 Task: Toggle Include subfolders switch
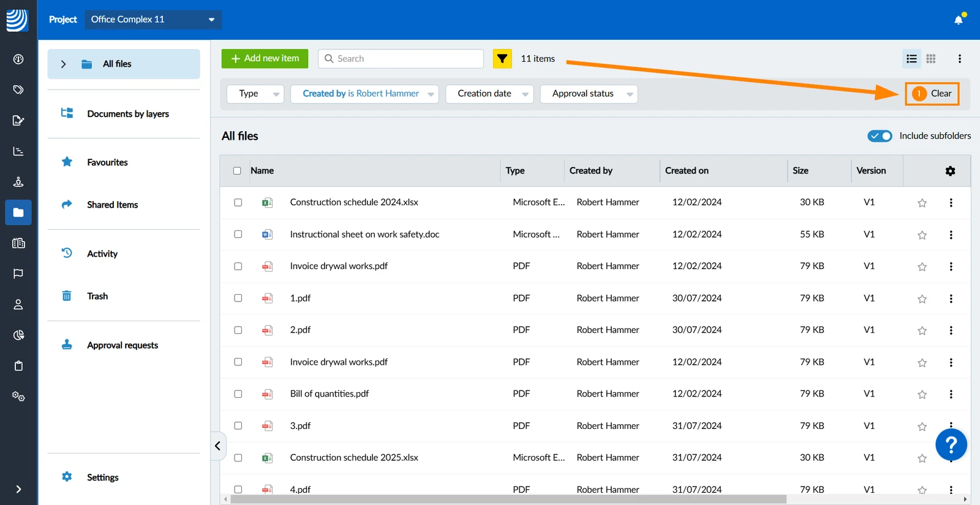click(880, 136)
